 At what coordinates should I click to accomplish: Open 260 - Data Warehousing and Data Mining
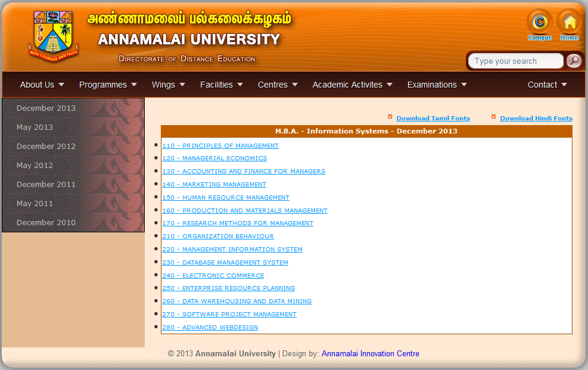tap(237, 301)
